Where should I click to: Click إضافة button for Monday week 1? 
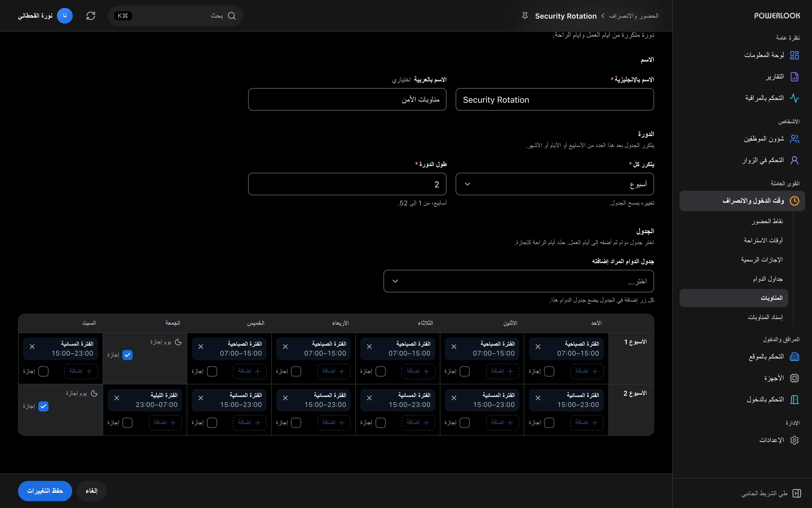[x=502, y=371]
